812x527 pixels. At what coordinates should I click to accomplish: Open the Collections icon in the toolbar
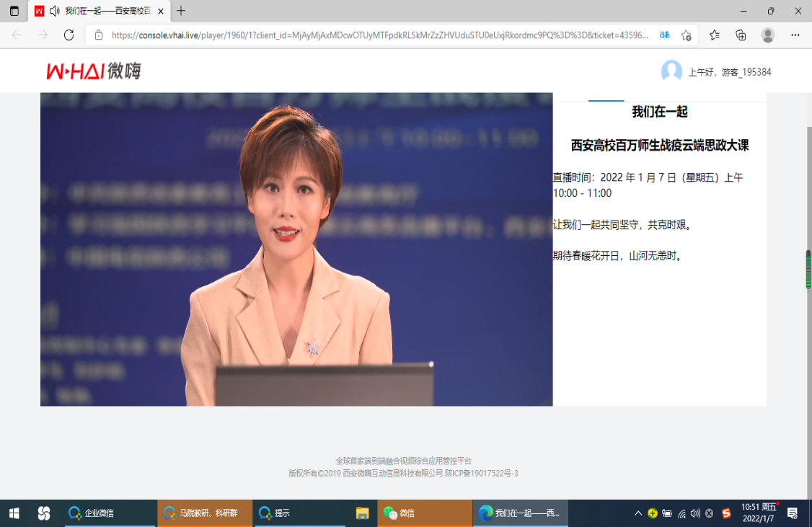pyautogui.click(x=741, y=35)
